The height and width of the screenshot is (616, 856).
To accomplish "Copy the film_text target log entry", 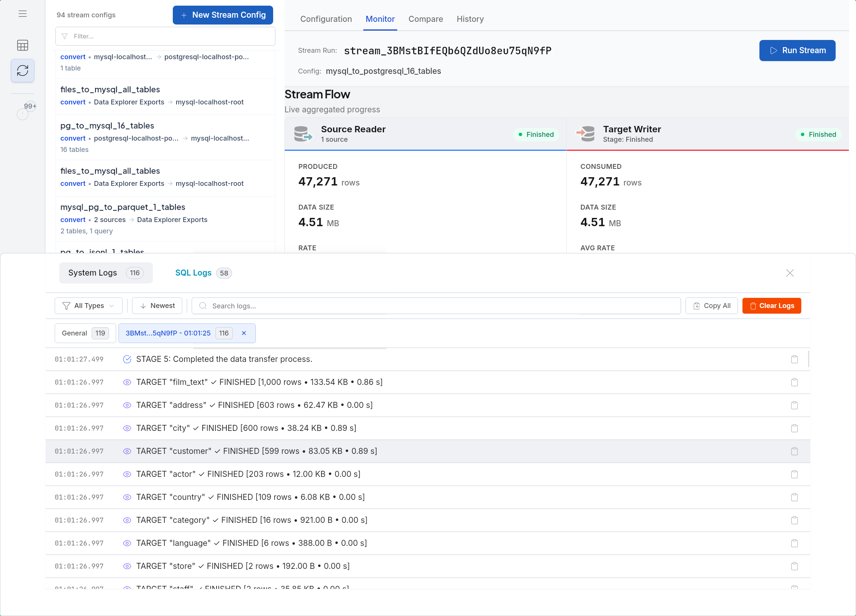I will pyautogui.click(x=795, y=382).
